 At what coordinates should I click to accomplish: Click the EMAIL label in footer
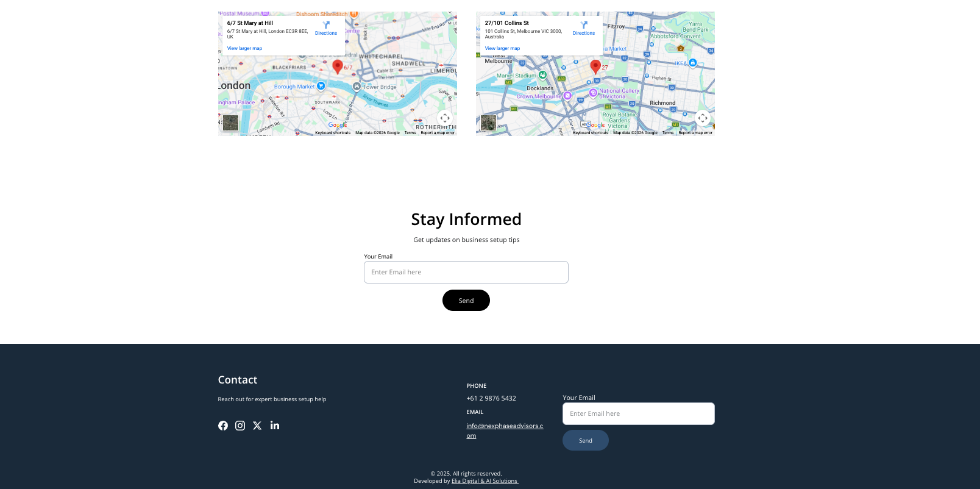[475, 412]
